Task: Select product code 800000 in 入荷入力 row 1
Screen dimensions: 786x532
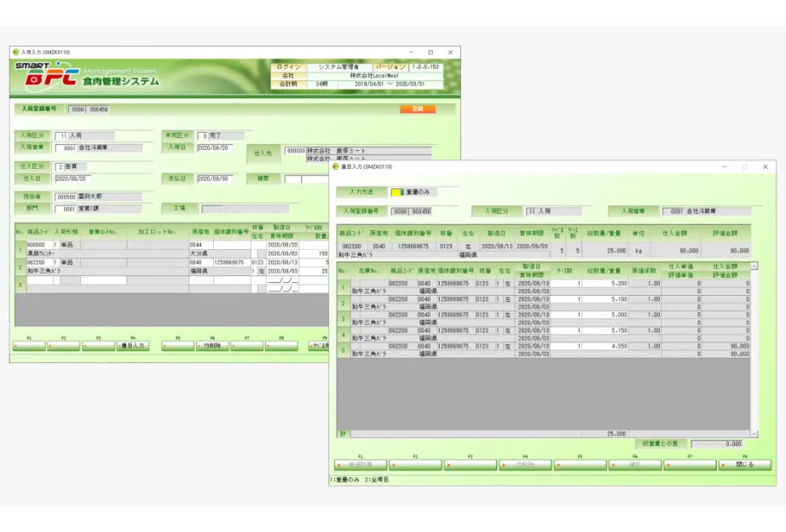Action: point(39,245)
